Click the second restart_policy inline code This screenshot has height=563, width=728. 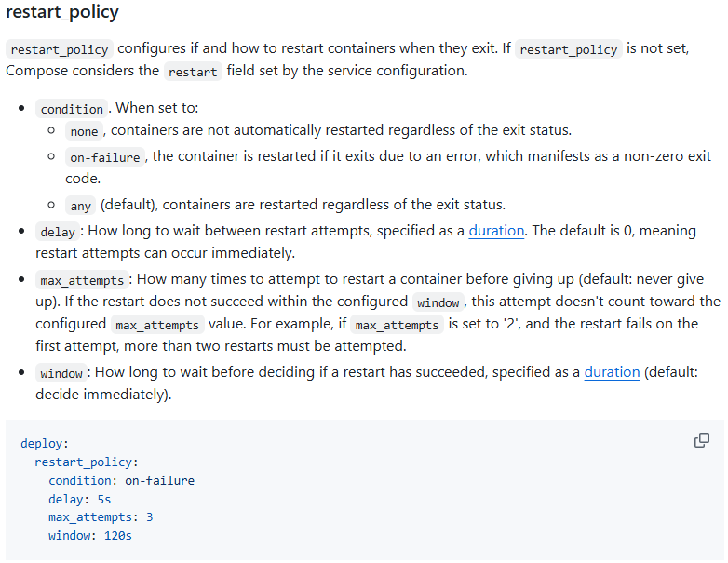pyautogui.click(x=569, y=49)
